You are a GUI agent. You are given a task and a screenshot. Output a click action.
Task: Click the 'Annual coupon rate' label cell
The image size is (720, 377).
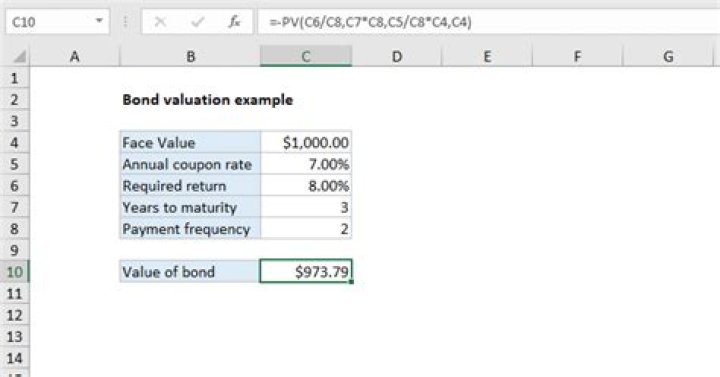click(x=190, y=164)
